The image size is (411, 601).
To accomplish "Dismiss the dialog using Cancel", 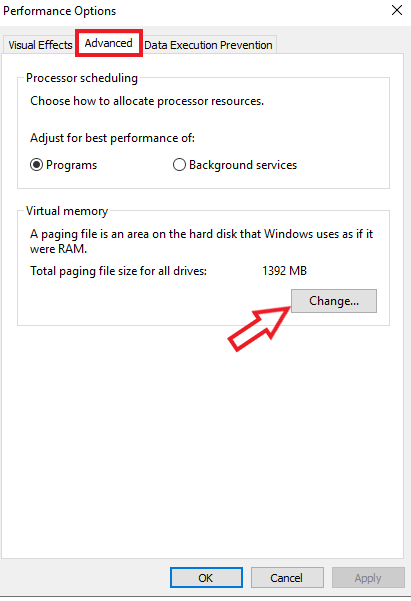I will tap(287, 578).
